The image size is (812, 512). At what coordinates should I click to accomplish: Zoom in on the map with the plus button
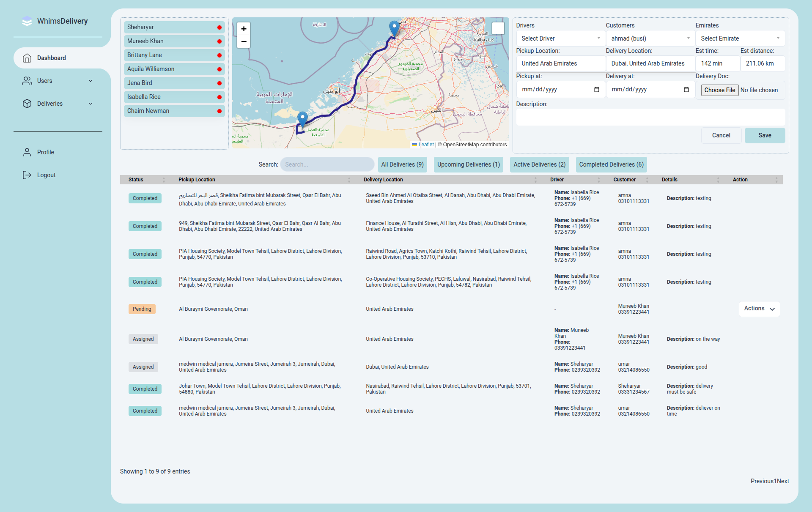click(x=244, y=29)
